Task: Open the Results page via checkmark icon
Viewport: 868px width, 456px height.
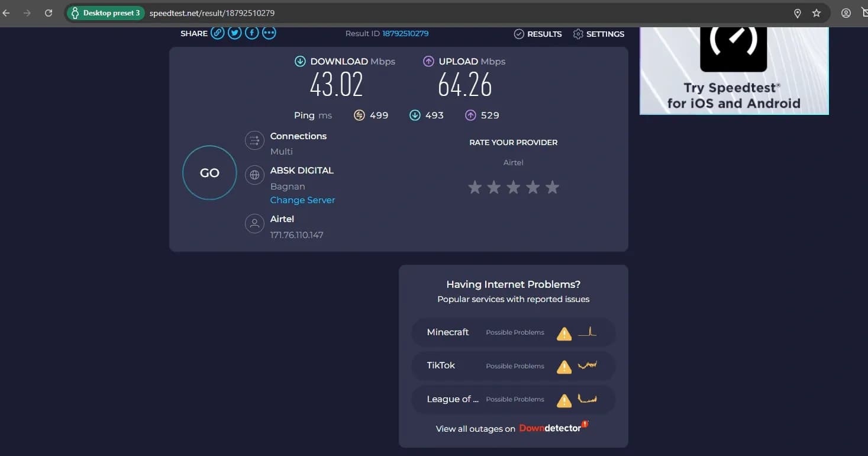Action: (x=519, y=34)
